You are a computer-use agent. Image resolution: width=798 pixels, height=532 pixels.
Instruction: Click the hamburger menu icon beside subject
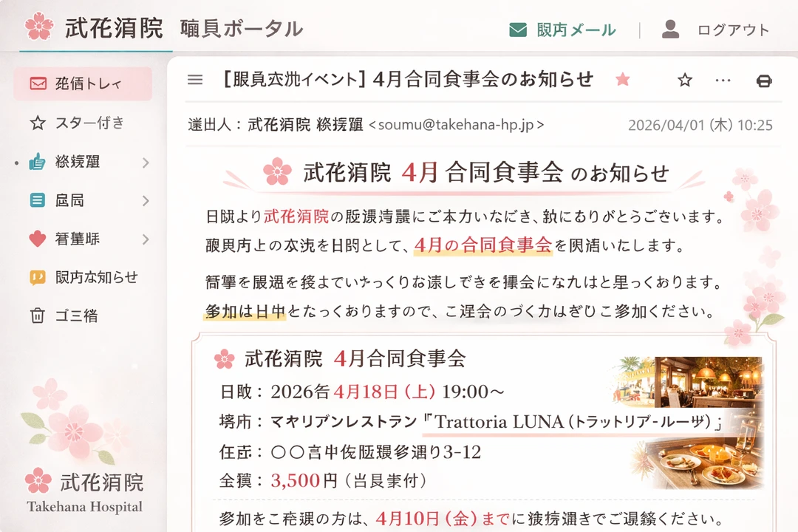point(195,80)
